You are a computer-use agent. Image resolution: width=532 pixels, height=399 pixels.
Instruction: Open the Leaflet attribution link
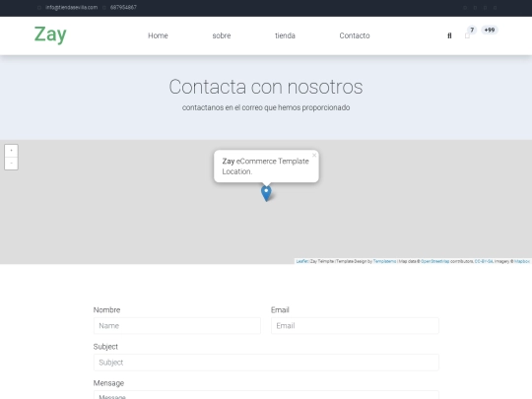pyautogui.click(x=302, y=261)
